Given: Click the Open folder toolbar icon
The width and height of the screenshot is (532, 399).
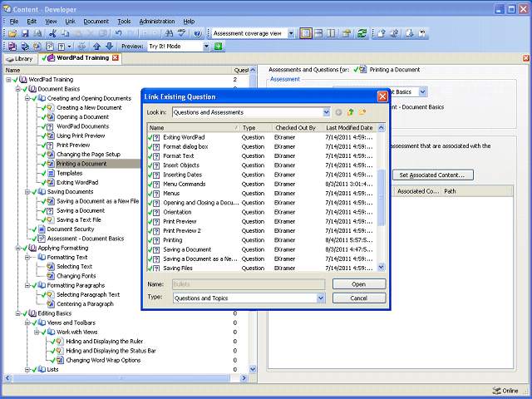Looking at the screenshot, I should pos(12,33).
